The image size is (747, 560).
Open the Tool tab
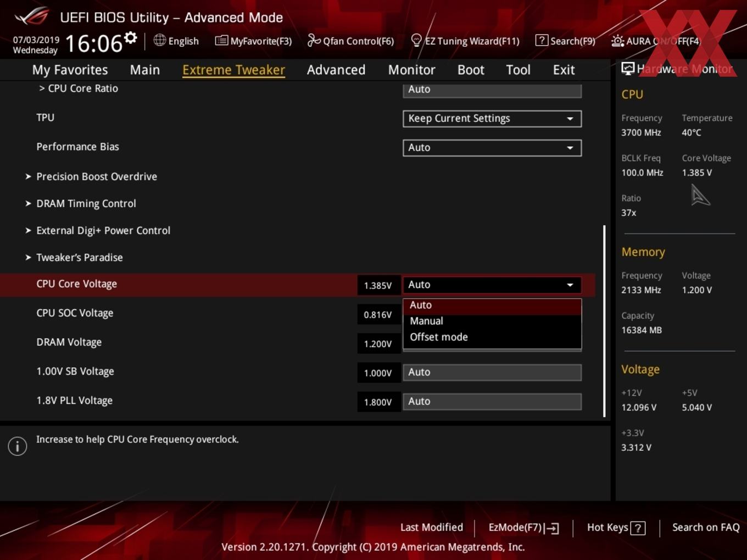pyautogui.click(x=518, y=70)
